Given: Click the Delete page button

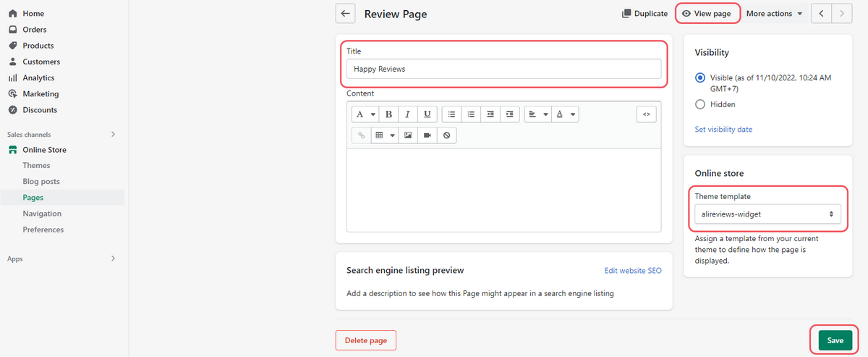Looking at the screenshot, I should tap(366, 340).
